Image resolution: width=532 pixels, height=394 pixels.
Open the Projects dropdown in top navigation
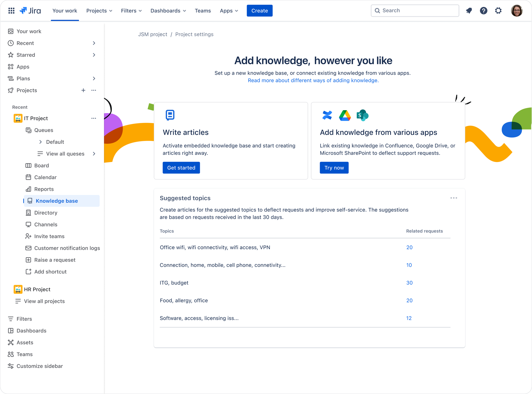pos(99,11)
